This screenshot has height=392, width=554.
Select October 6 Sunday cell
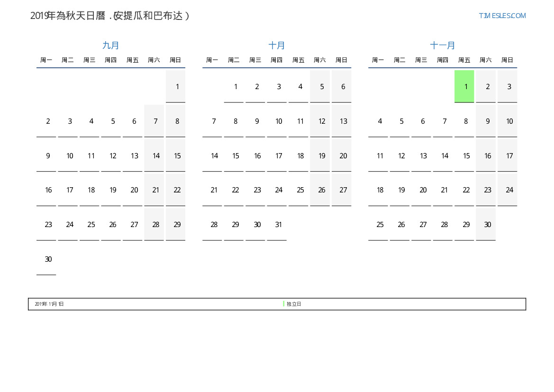click(342, 86)
